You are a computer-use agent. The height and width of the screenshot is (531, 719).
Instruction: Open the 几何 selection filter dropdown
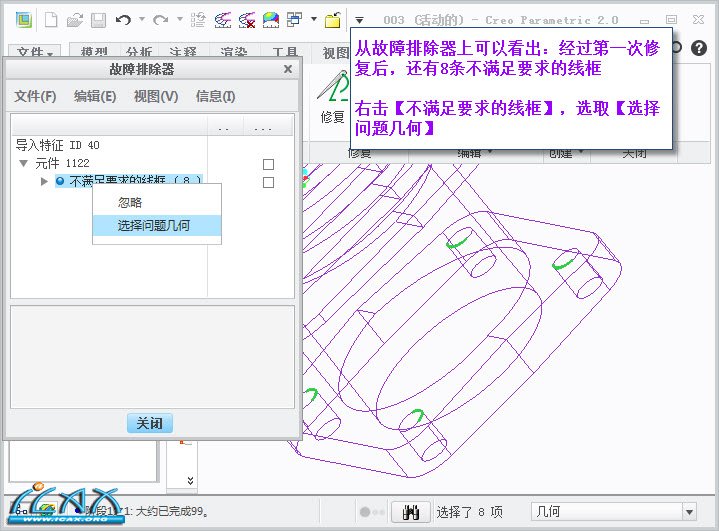688,512
